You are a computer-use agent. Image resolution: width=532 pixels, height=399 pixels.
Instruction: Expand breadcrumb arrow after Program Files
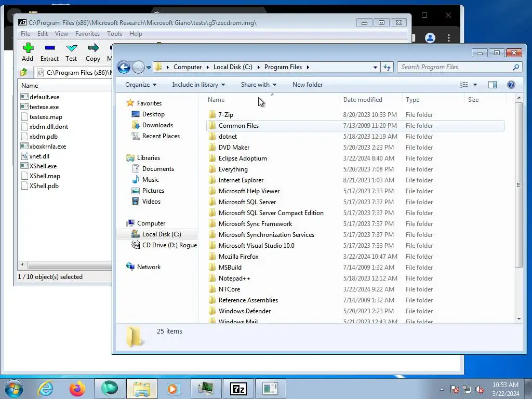[x=308, y=67]
